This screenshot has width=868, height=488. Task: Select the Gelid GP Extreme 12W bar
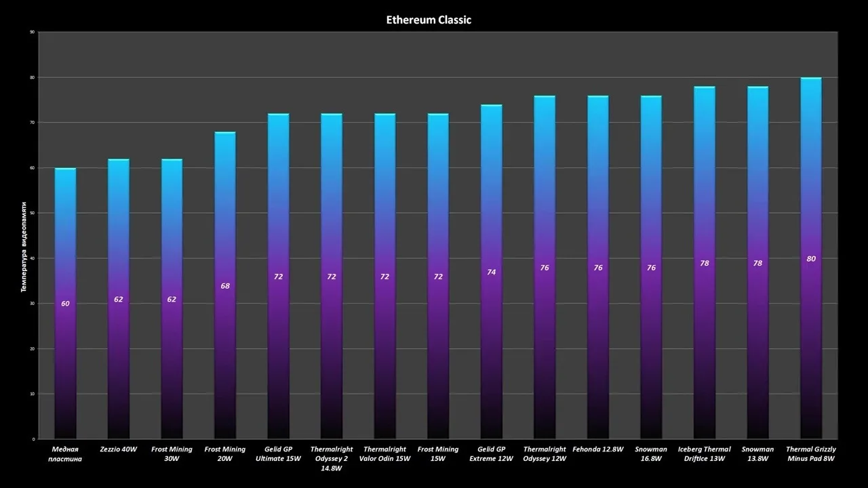coord(492,272)
